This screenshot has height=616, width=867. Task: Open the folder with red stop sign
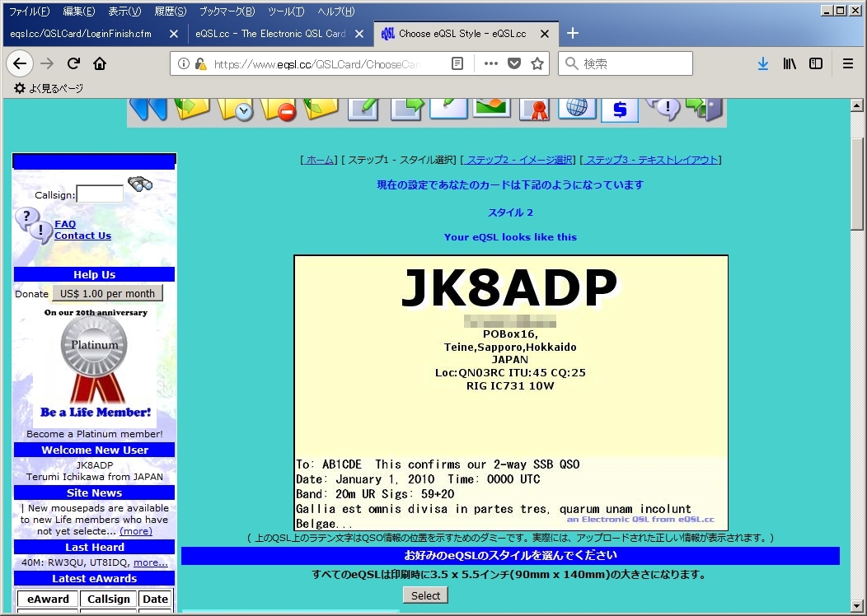[278, 110]
